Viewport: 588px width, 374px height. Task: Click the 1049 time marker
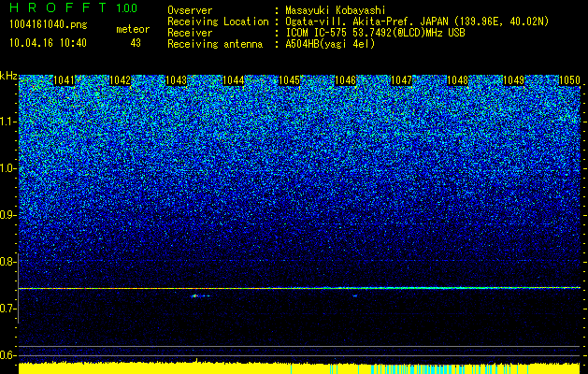(513, 80)
